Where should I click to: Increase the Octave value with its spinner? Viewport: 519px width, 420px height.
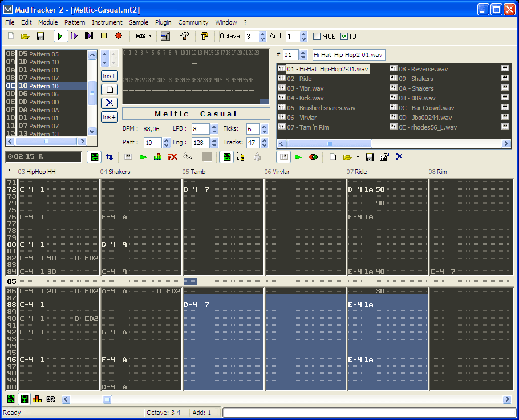click(262, 34)
